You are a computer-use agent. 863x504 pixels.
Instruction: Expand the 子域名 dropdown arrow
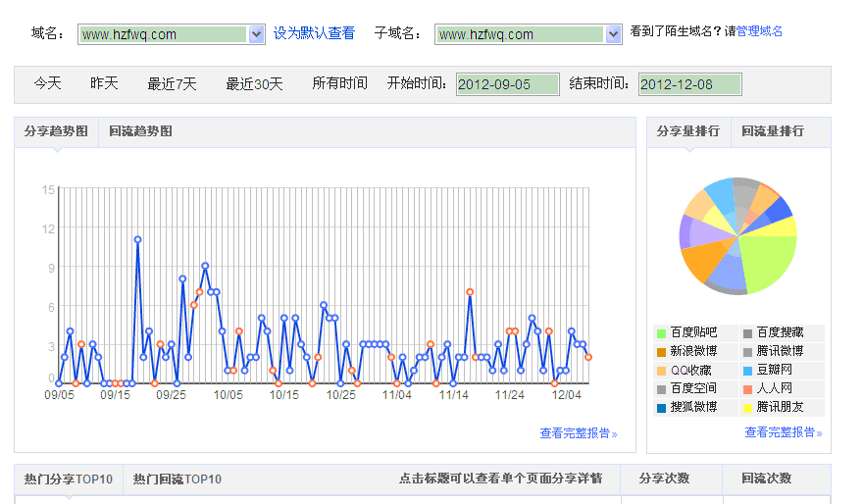click(x=613, y=34)
